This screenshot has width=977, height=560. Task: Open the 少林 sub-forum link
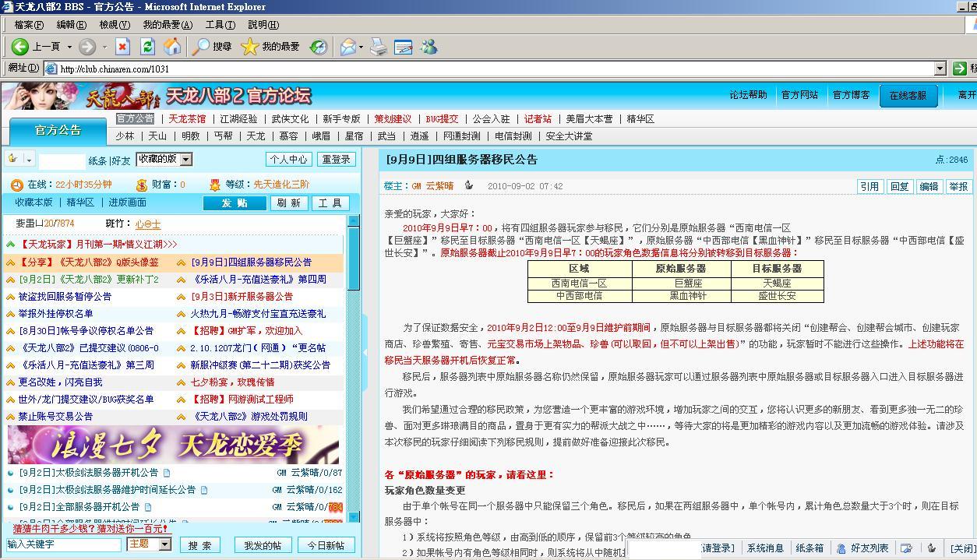pos(125,136)
